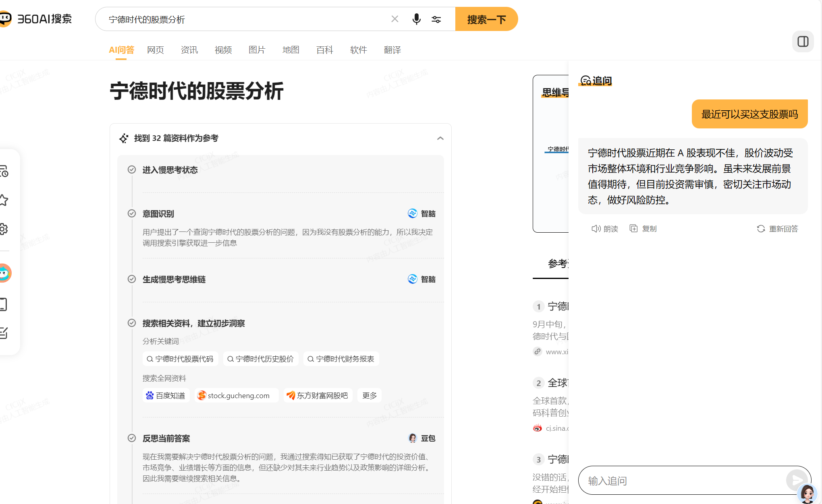Open search filter settings icon
This screenshot has width=822, height=504.
(436, 19)
